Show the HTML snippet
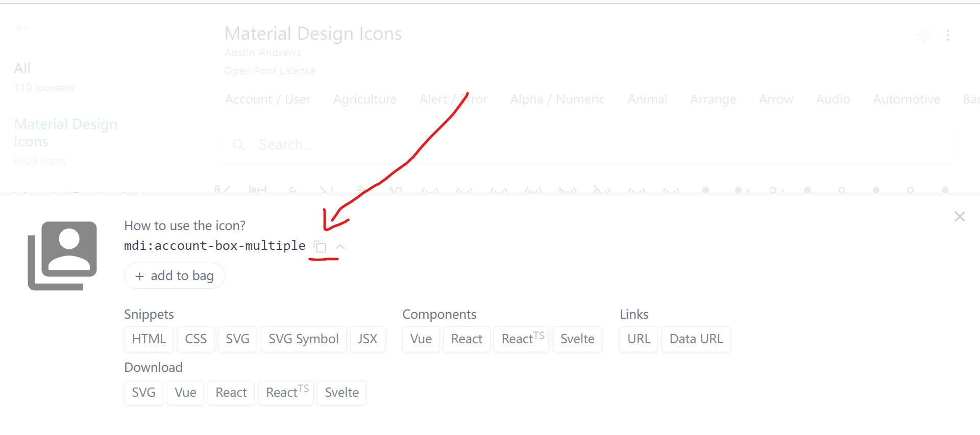 pos(149,339)
